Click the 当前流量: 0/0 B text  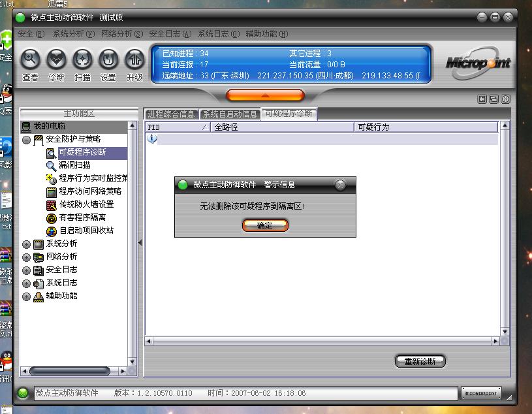click(317, 65)
